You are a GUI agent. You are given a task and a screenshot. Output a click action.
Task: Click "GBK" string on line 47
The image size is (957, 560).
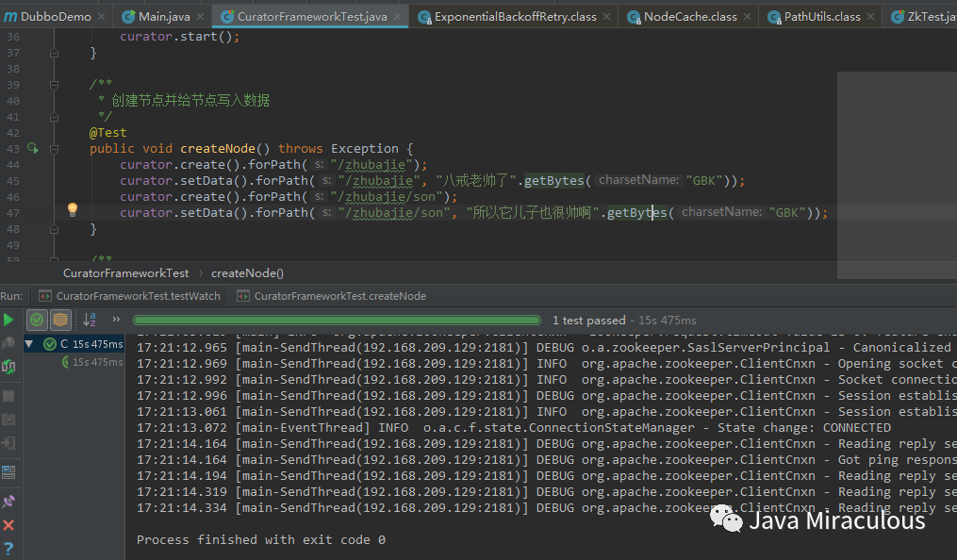click(x=787, y=212)
